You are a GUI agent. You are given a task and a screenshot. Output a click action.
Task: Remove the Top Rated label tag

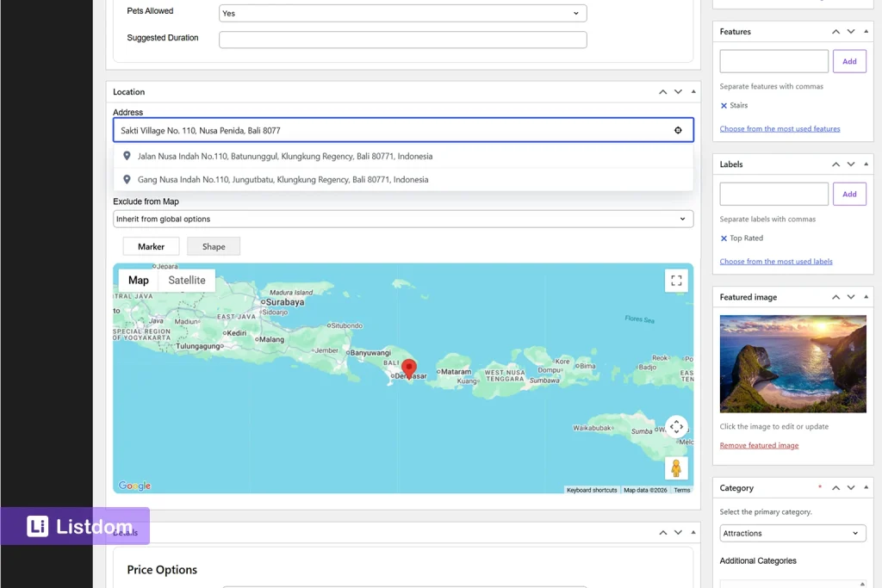[x=724, y=238]
